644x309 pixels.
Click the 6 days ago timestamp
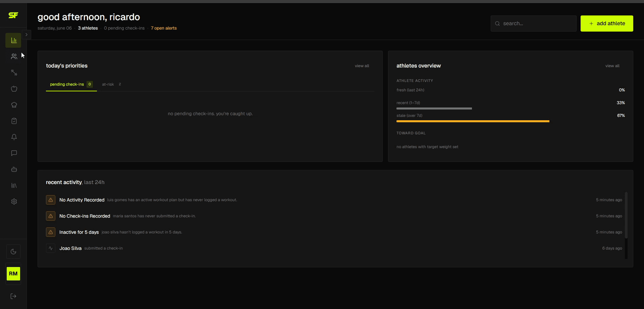click(x=612, y=248)
